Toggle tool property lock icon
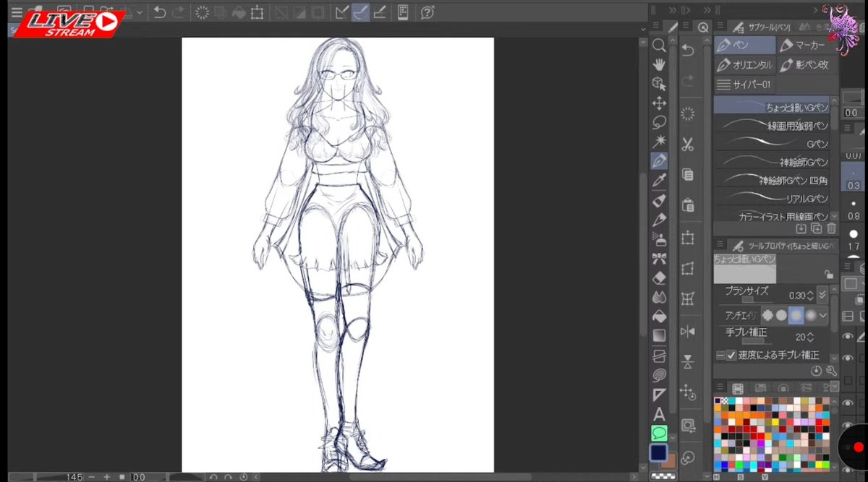 pyautogui.click(x=829, y=275)
